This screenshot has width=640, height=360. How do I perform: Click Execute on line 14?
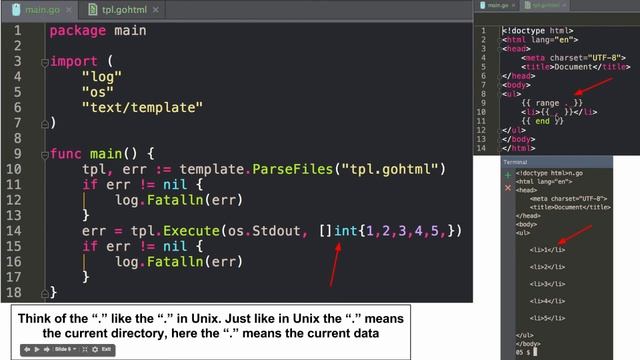[x=191, y=231]
